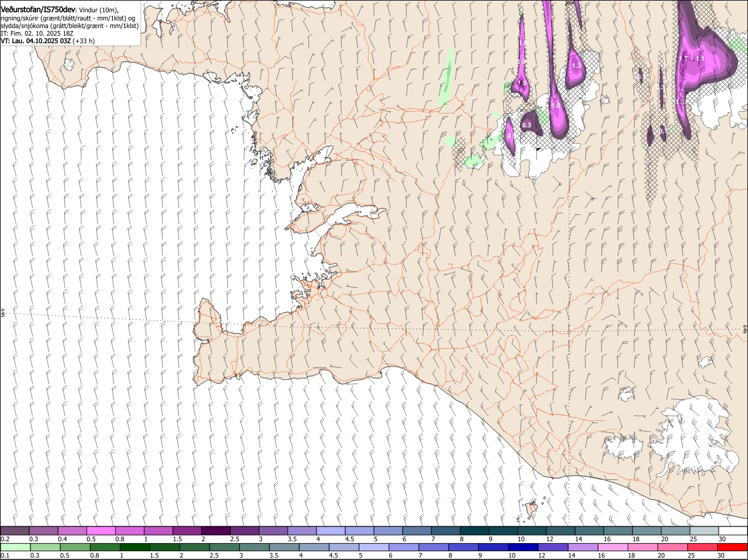Select the white top legend row swatch labeled 30
The width and height of the screenshot is (748, 560).
pyautogui.click(x=733, y=531)
